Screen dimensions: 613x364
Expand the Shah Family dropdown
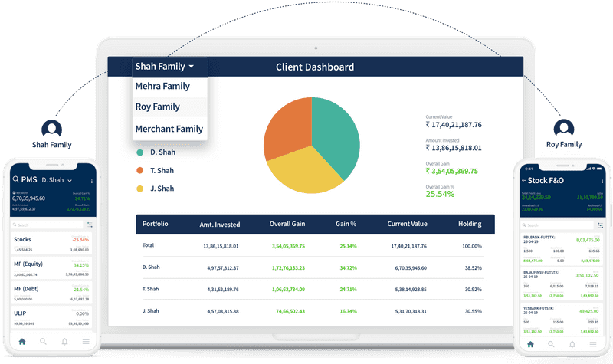[164, 67]
